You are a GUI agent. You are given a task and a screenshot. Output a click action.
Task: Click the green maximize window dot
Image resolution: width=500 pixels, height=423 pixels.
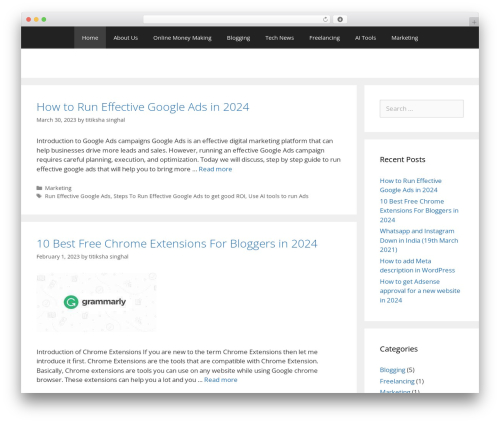pos(44,20)
